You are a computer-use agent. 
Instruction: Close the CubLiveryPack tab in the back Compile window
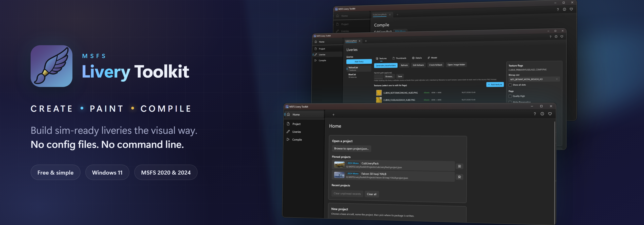coord(390,15)
